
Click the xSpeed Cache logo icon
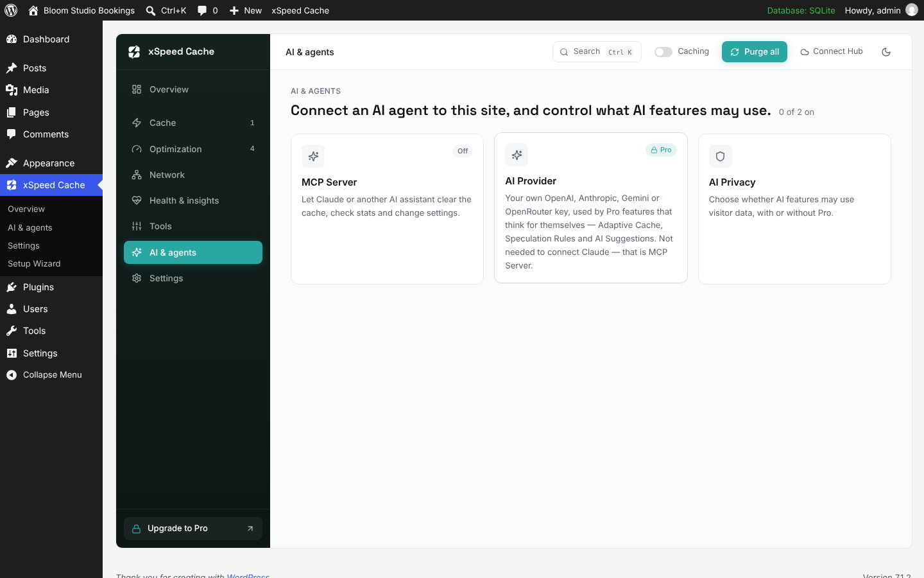pos(134,52)
